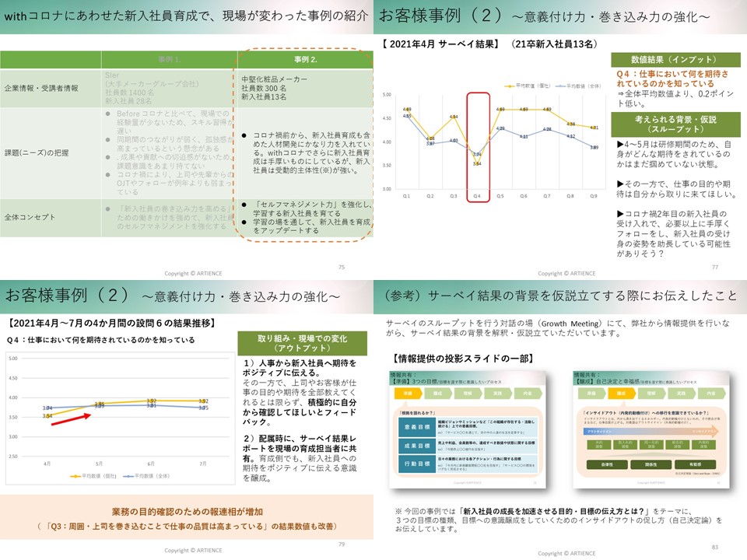This screenshot has width=747, height=560.
Task: Click the 準備 orange process step arrow
Action: [x=408, y=394]
